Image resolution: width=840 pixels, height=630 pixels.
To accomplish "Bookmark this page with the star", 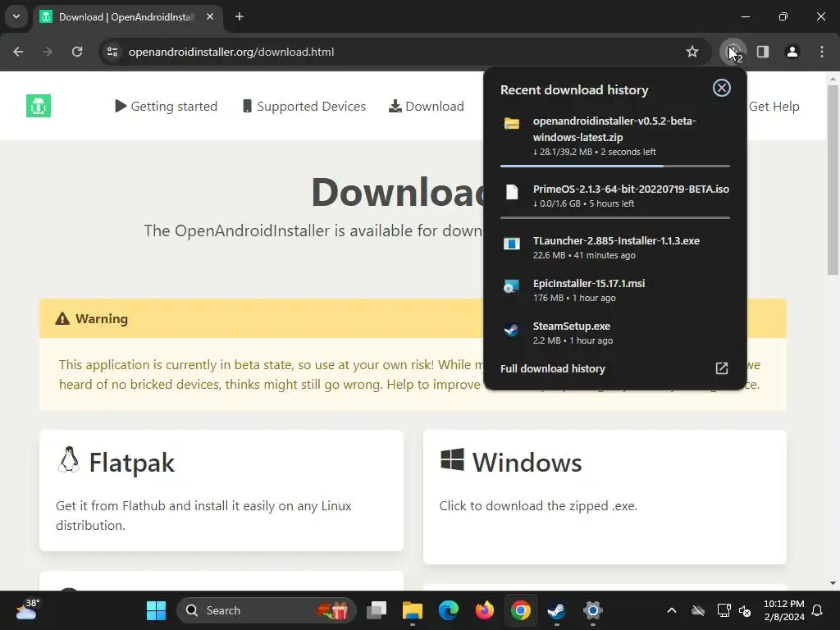I will [692, 52].
